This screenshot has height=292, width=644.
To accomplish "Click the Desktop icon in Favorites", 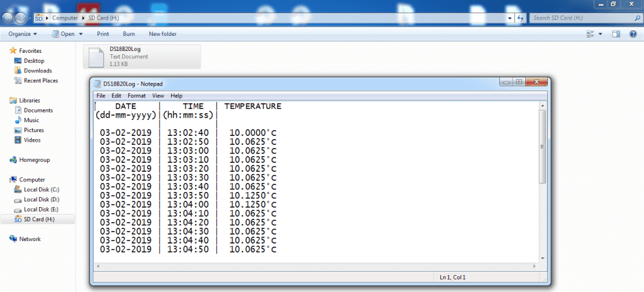I will pyautogui.click(x=18, y=61).
